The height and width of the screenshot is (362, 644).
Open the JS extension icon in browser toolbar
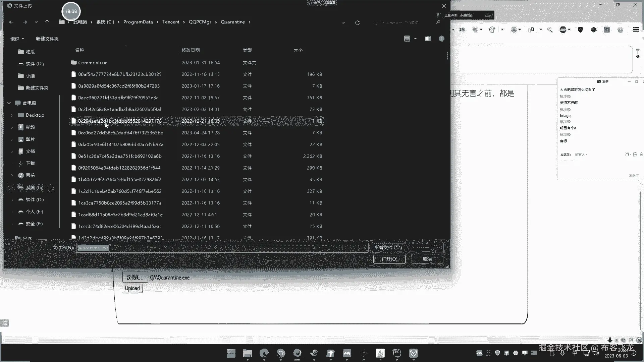(x=462, y=29)
